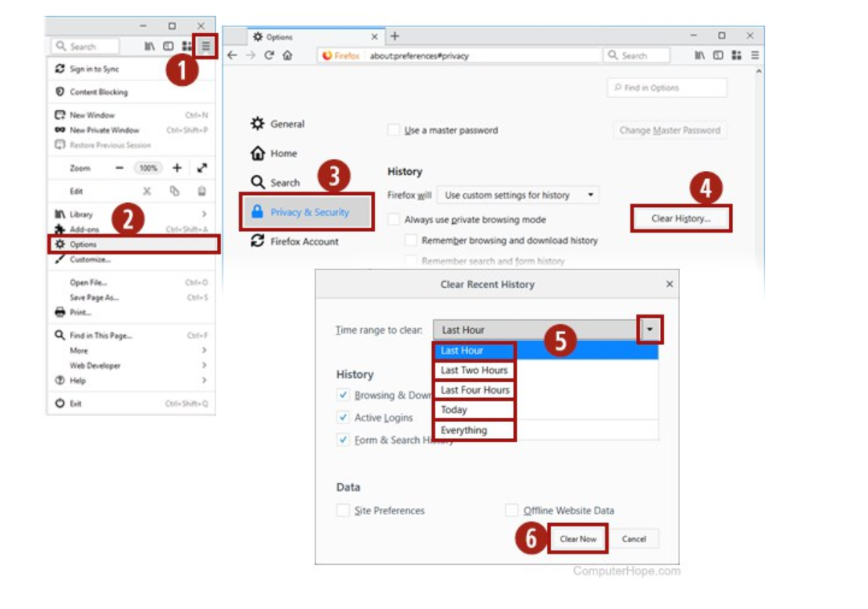
Task: Click the Find in Options search field
Action: pyautogui.click(x=667, y=88)
